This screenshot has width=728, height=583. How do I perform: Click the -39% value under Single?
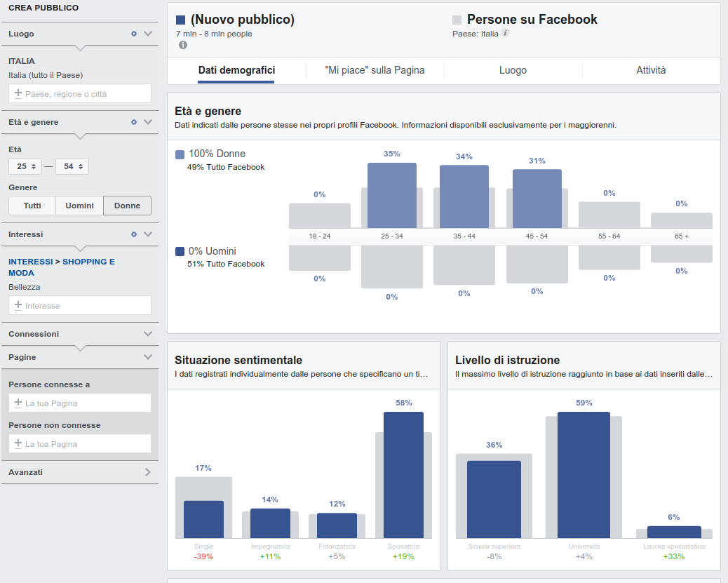tap(203, 556)
